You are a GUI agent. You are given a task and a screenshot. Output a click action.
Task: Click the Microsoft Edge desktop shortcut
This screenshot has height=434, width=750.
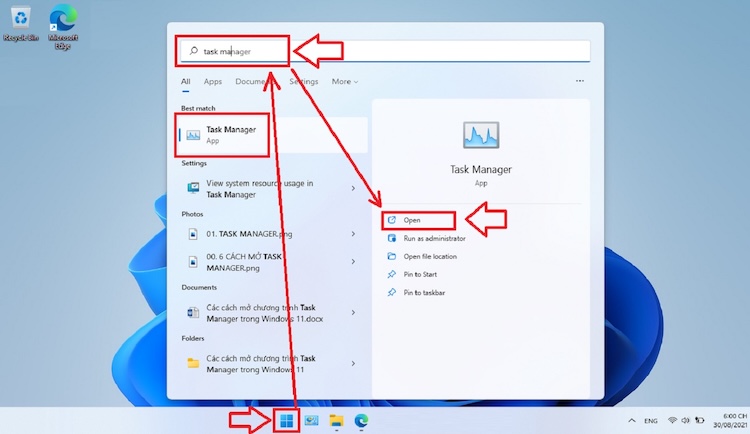click(x=63, y=22)
